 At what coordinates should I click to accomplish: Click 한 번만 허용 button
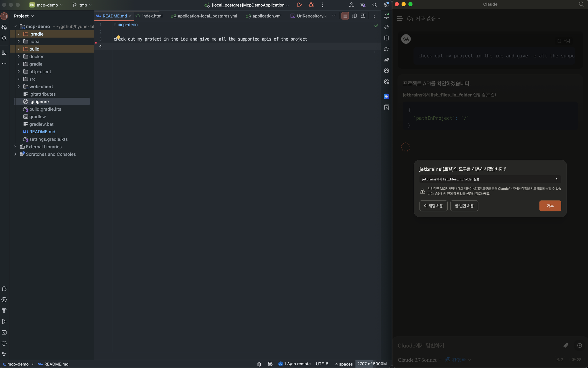[x=464, y=206]
